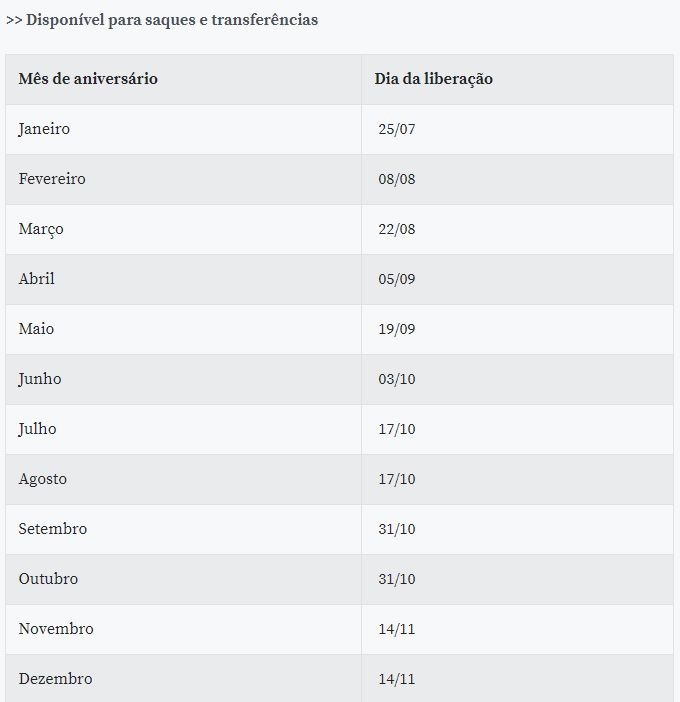
Task: Click the 'Disponível para saques e transferências' heading
Action: tap(172, 20)
